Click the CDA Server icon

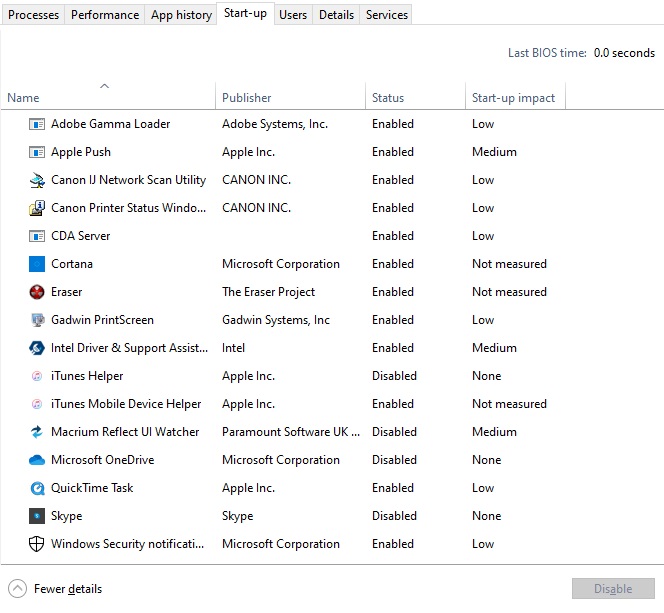pyautogui.click(x=37, y=236)
